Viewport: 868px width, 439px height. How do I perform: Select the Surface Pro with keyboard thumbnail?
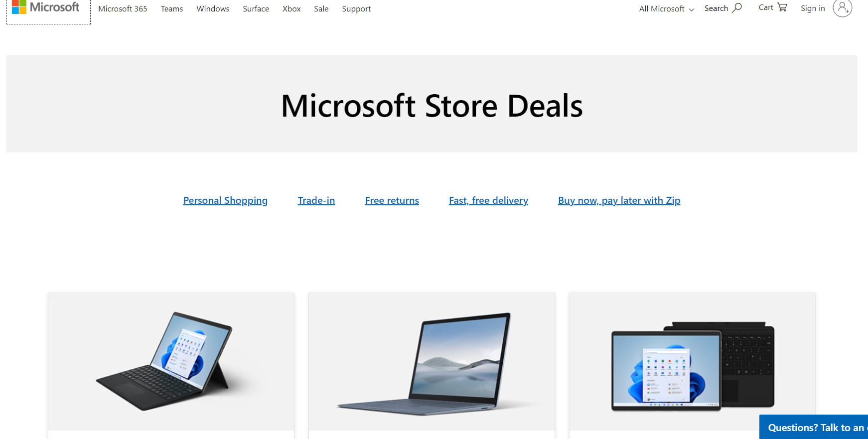(171, 361)
